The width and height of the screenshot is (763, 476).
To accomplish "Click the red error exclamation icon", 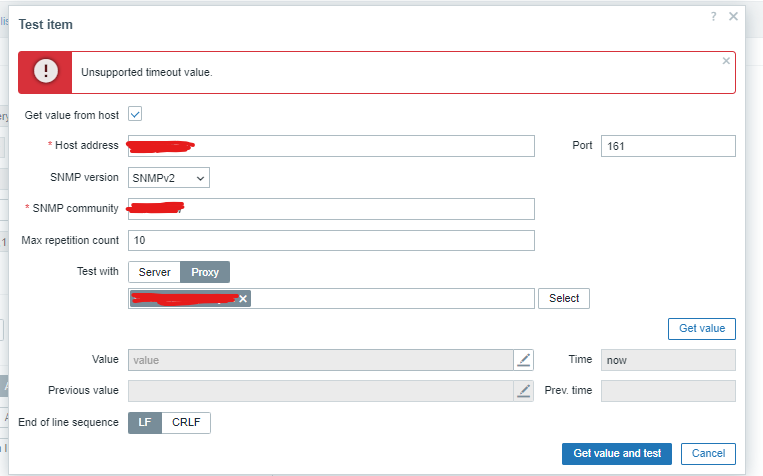I will (x=45, y=72).
